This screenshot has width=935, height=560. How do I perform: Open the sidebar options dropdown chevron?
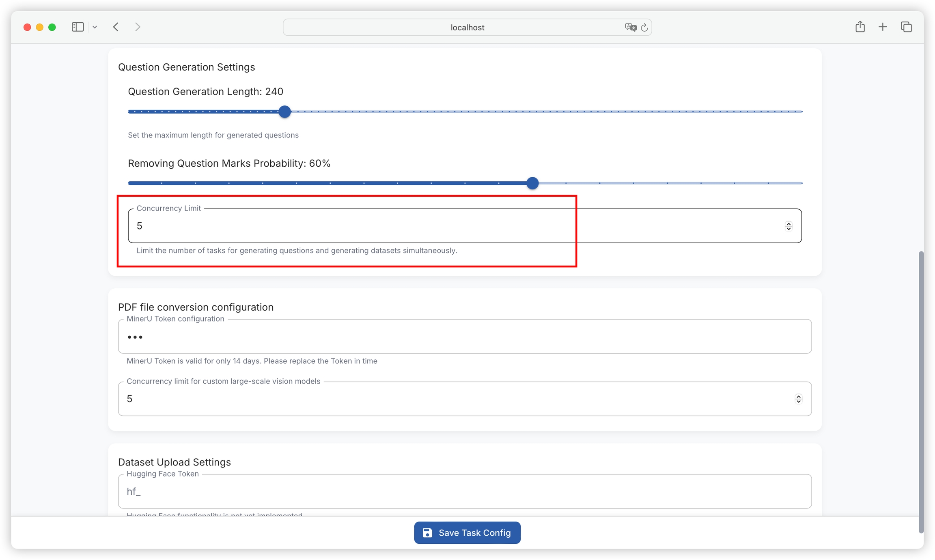point(95,27)
